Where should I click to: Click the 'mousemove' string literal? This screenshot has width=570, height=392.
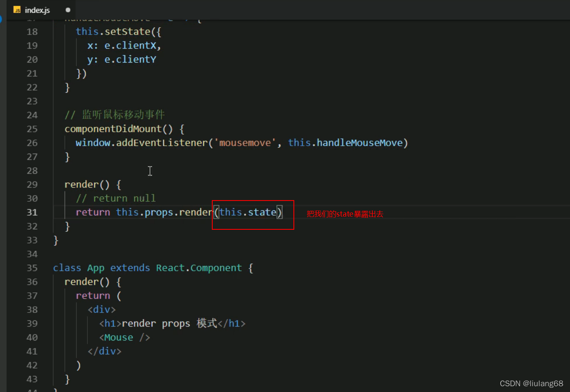point(245,143)
